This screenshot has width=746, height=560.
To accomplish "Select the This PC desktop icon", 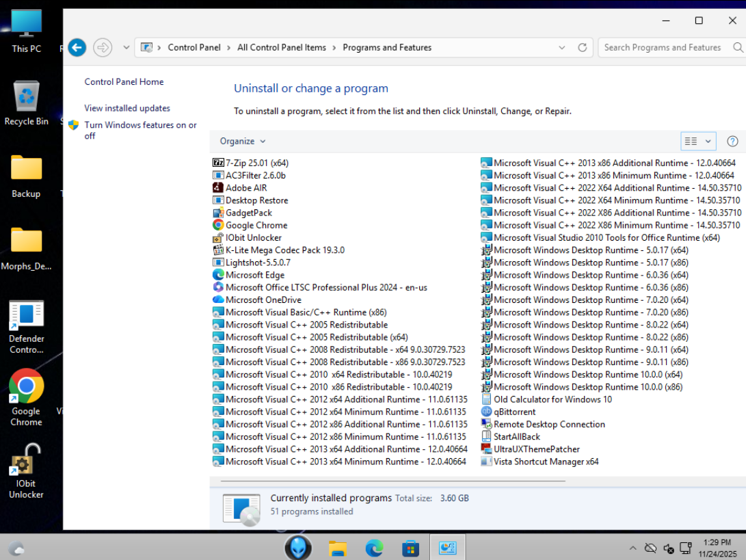I will [26, 31].
